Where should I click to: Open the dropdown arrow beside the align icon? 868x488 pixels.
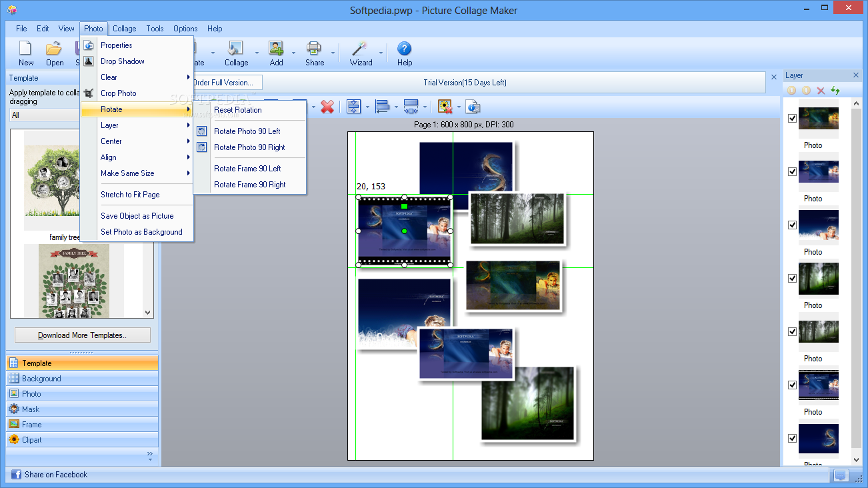point(396,107)
